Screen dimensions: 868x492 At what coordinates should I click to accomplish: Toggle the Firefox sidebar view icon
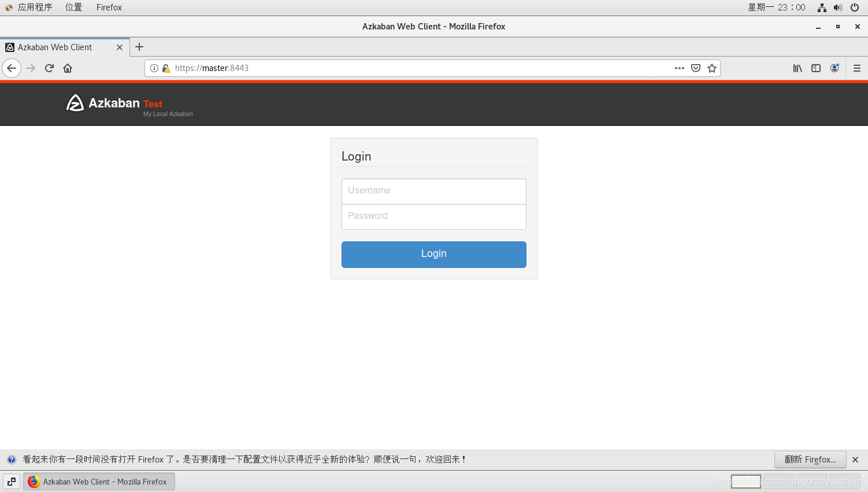point(816,68)
